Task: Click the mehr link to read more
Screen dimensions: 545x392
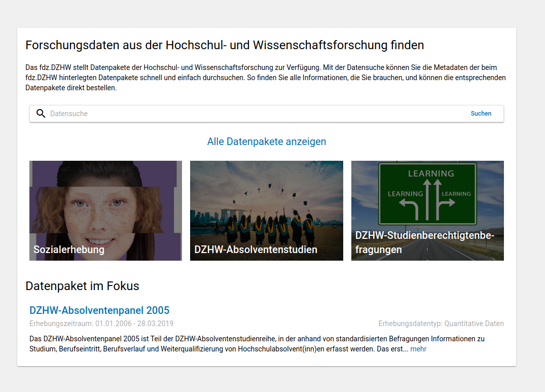Action: click(x=418, y=349)
